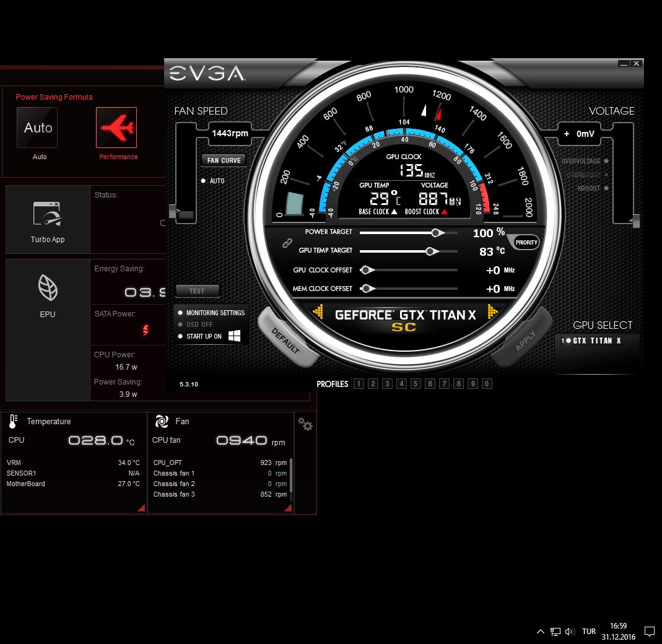This screenshot has width=662, height=644.
Task: Switch to previous GPU with left yellow arrow
Action: pos(318,311)
